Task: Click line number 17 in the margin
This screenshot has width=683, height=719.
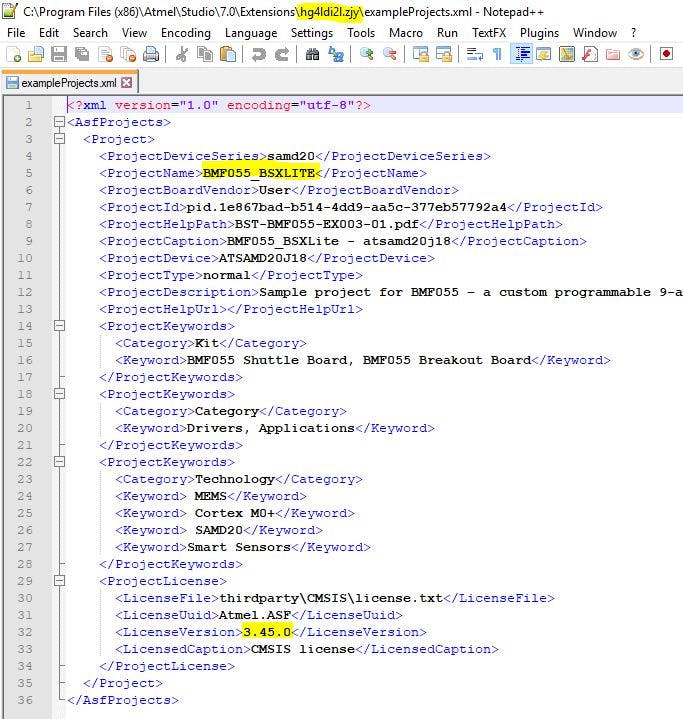Action: coord(25,377)
